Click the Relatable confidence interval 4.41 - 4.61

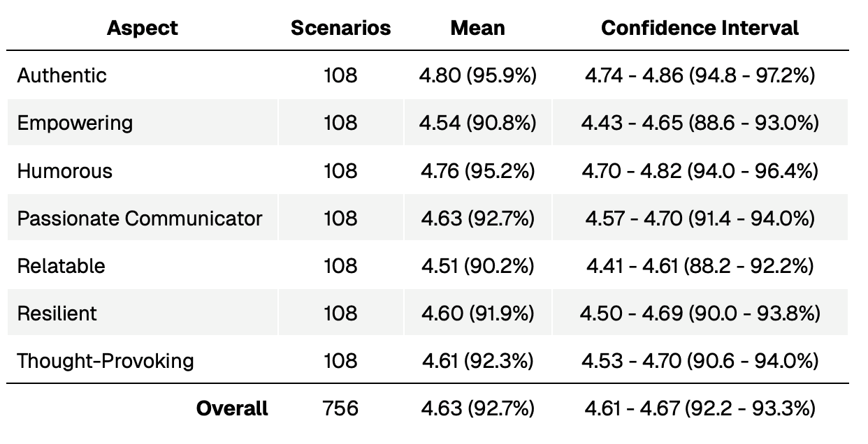pos(700,266)
